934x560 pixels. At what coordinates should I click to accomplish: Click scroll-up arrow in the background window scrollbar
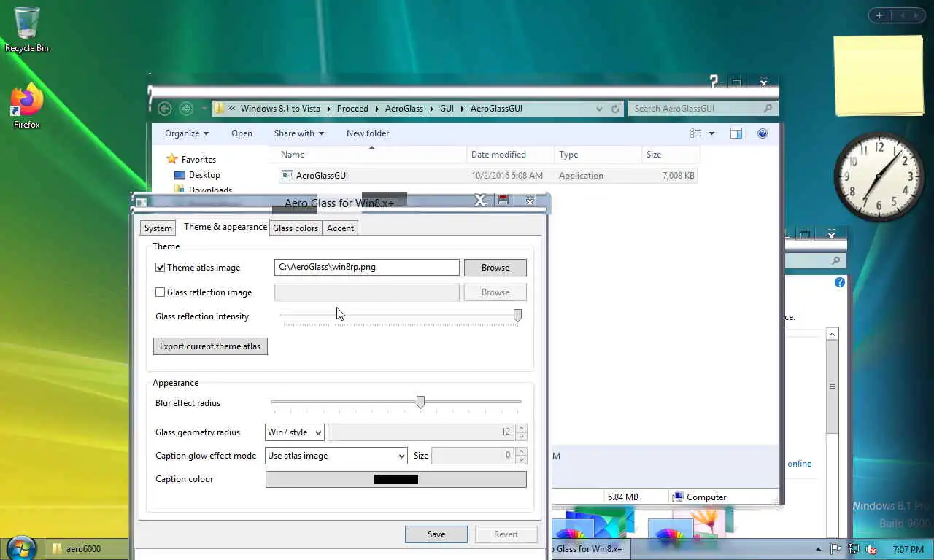[x=832, y=334]
